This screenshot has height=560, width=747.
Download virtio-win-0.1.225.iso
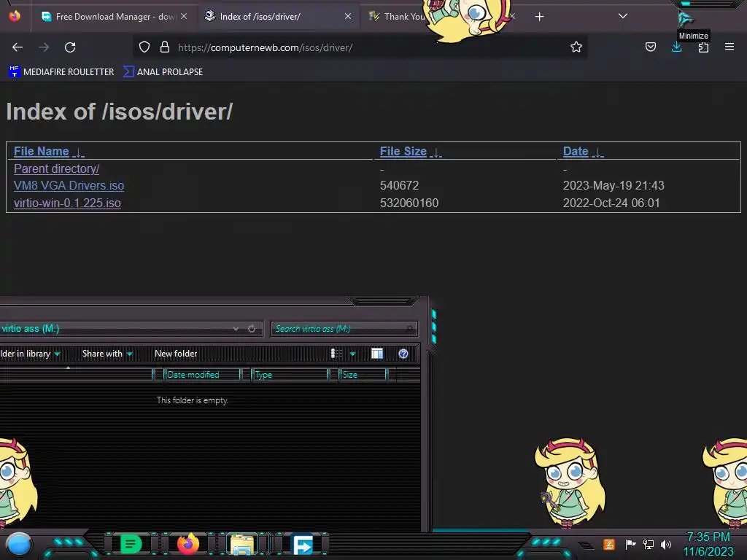(x=67, y=203)
